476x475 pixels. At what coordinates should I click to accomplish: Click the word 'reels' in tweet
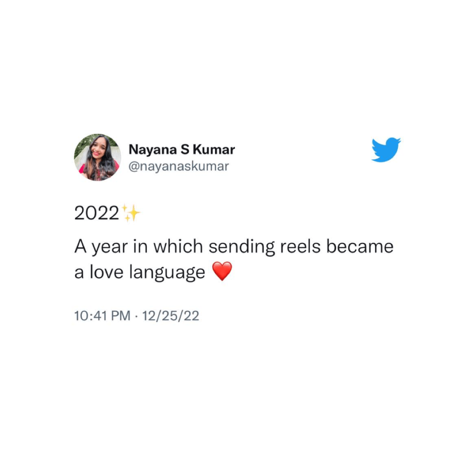[x=300, y=246]
